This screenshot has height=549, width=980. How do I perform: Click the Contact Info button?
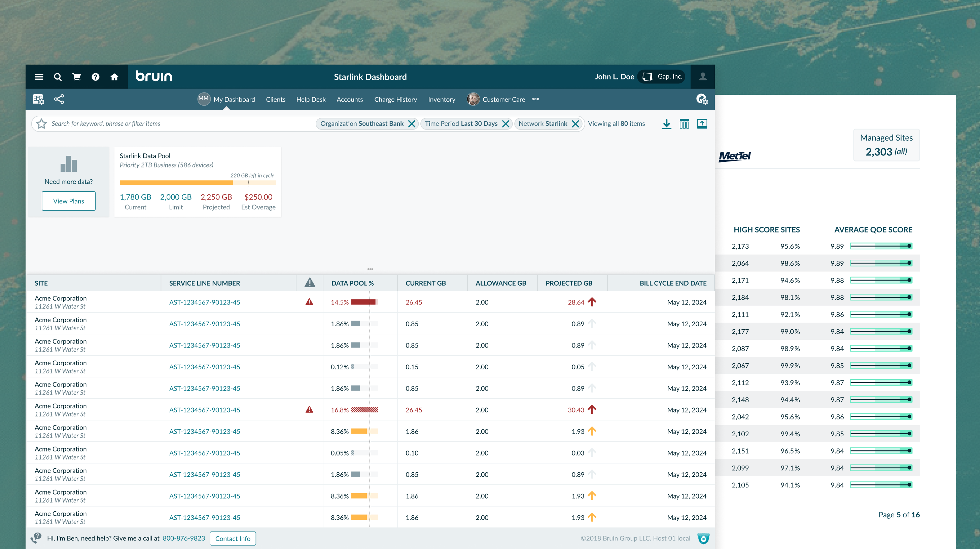(x=233, y=538)
